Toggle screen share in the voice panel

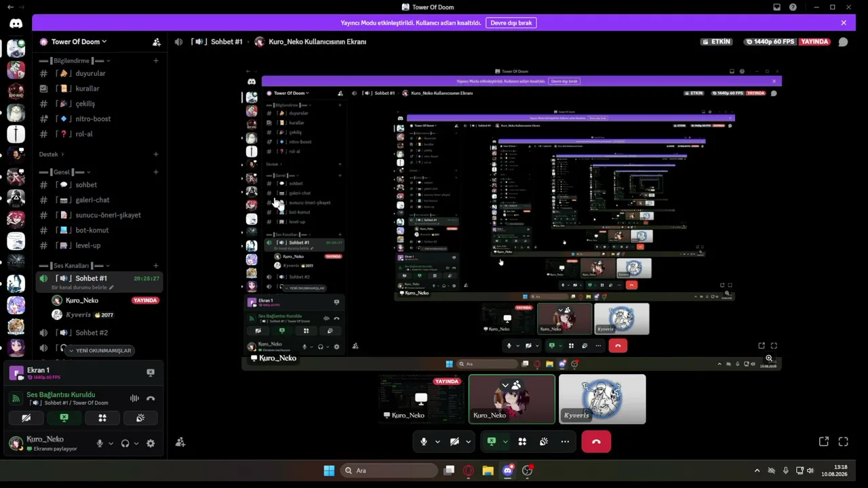tap(64, 418)
